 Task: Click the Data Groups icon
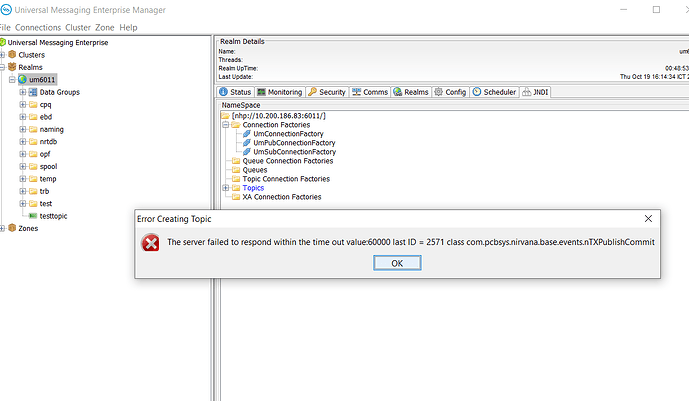point(33,92)
